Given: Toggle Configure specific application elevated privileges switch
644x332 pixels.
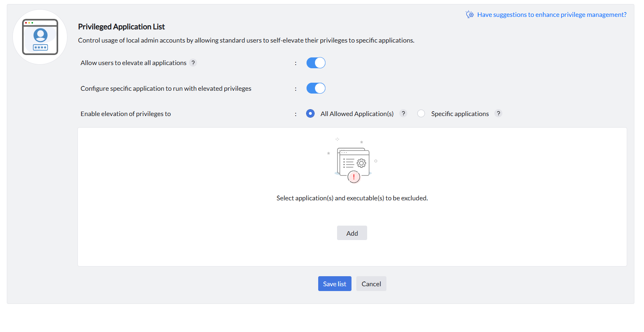Looking at the screenshot, I should (316, 88).
